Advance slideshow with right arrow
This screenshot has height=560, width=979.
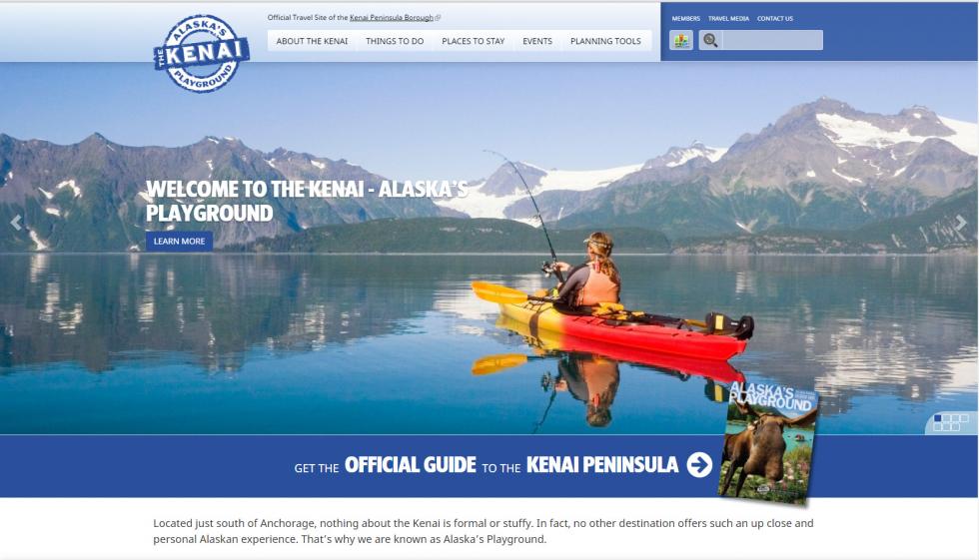coord(961,223)
